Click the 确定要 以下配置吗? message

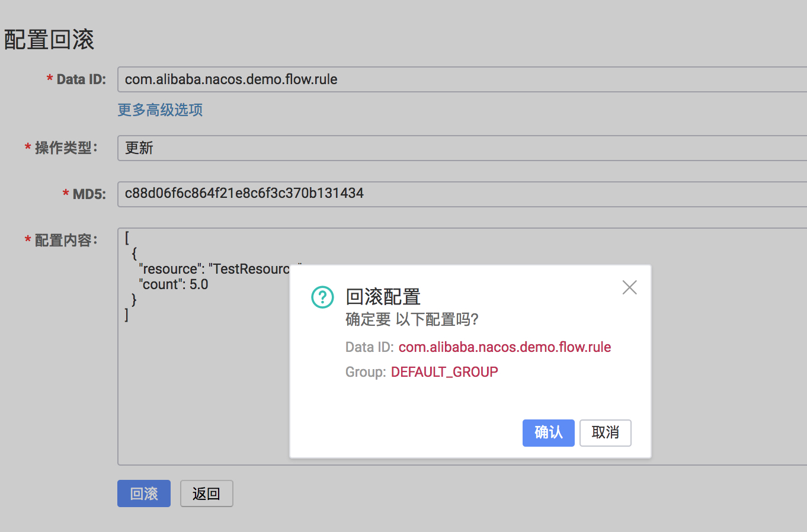point(412,319)
